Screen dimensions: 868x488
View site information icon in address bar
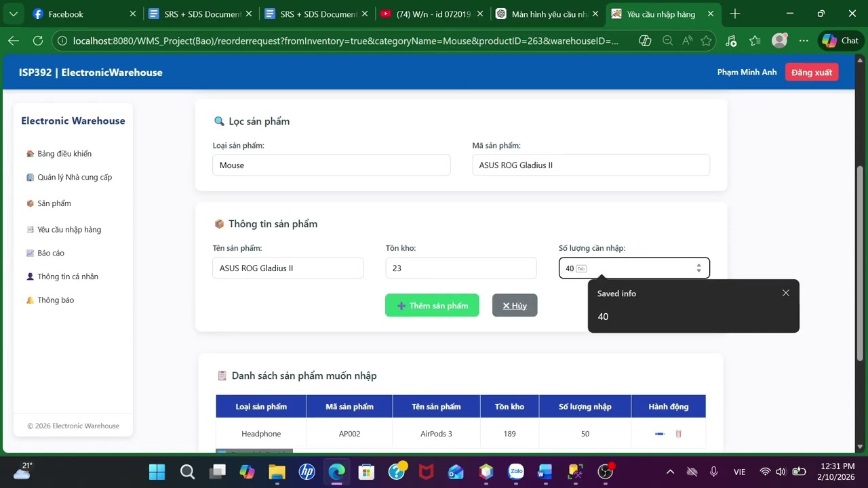click(x=62, y=41)
